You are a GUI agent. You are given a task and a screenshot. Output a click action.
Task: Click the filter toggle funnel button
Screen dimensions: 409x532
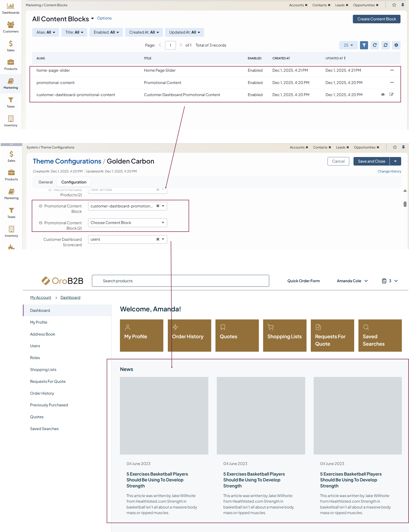pos(364,45)
